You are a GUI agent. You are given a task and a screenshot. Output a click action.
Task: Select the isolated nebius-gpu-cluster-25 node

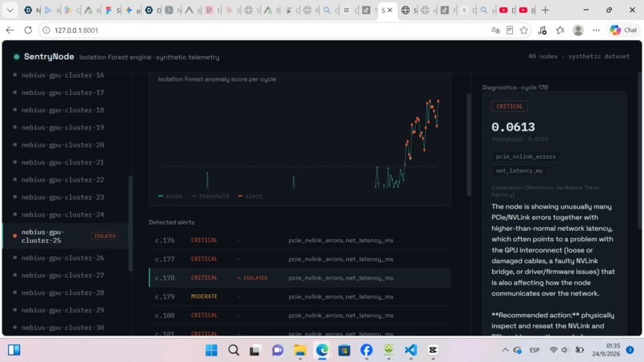(66, 236)
